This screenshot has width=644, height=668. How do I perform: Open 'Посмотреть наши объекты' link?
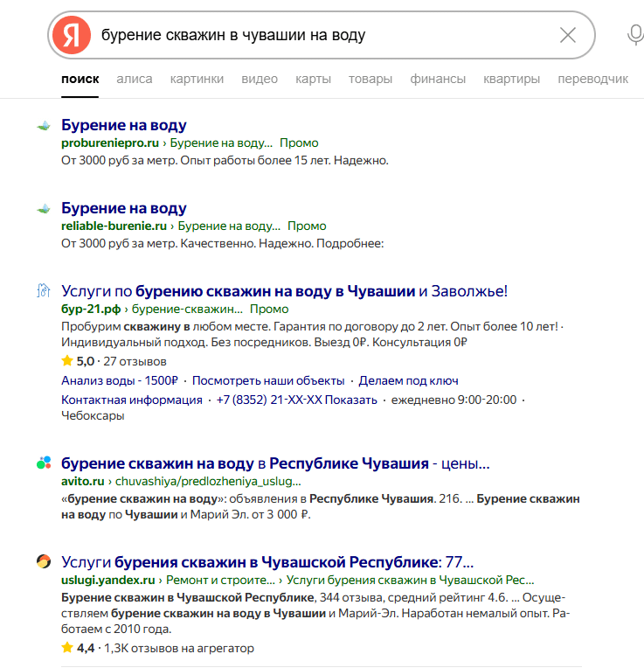pos(268,381)
